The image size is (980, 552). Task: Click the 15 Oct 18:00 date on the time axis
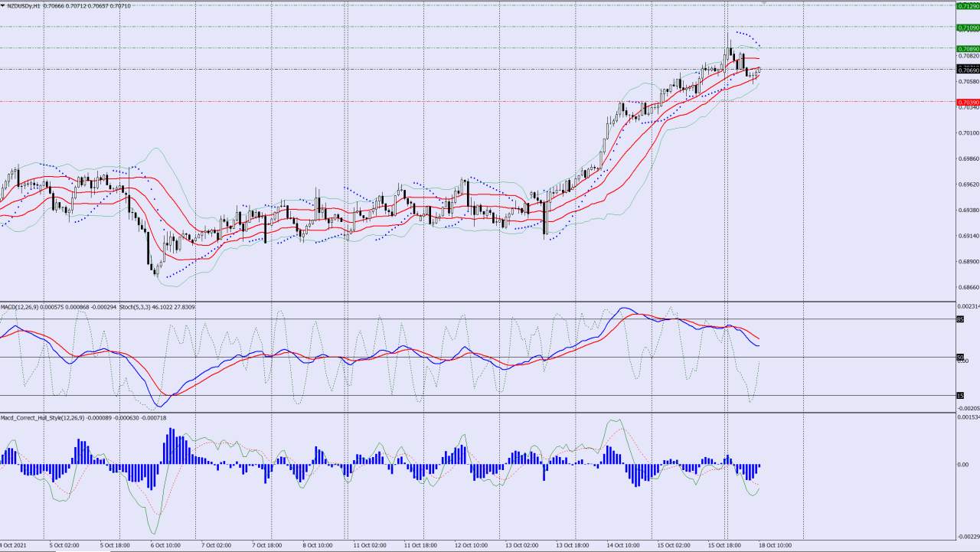coord(724,546)
